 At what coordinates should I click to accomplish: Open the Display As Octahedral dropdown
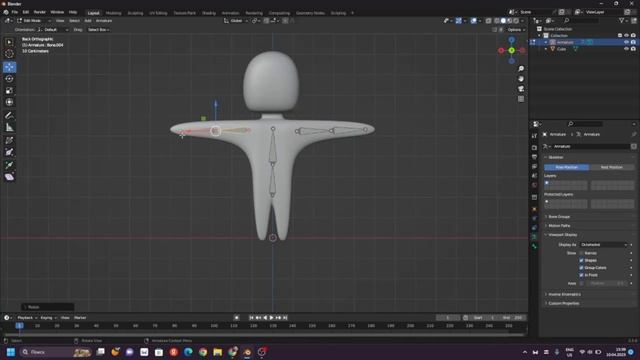pyautogui.click(x=603, y=244)
